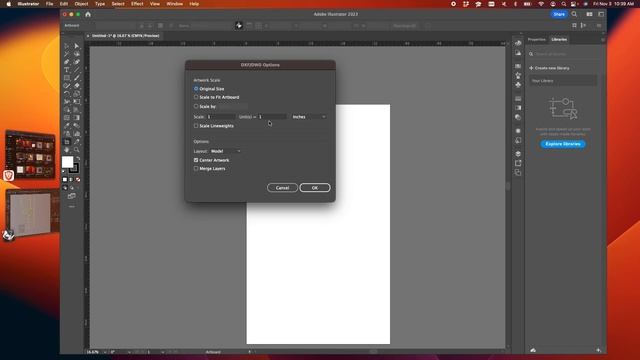640x360 pixels.
Task: Open the Export for Screens panel icon
Action: click(x=518, y=163)
